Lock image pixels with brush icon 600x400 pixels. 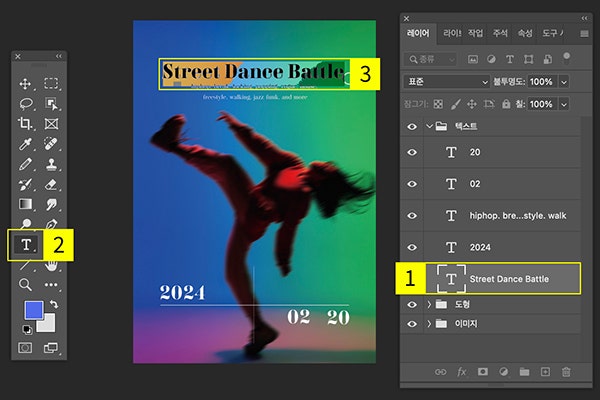pos(455,104)
